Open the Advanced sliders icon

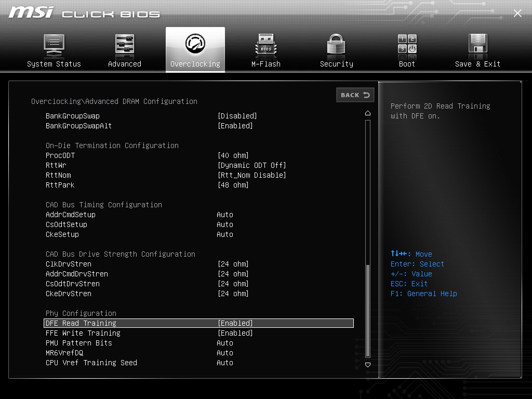click(125, 44)
